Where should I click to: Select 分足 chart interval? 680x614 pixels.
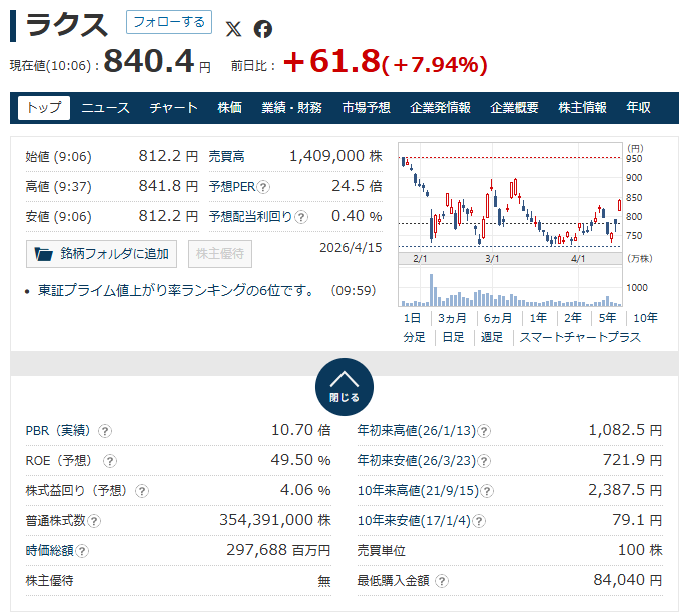[414, 337]
